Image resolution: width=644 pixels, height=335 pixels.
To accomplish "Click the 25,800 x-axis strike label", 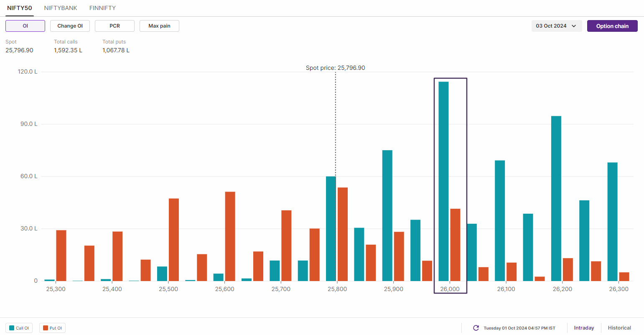I will (337, 289).
